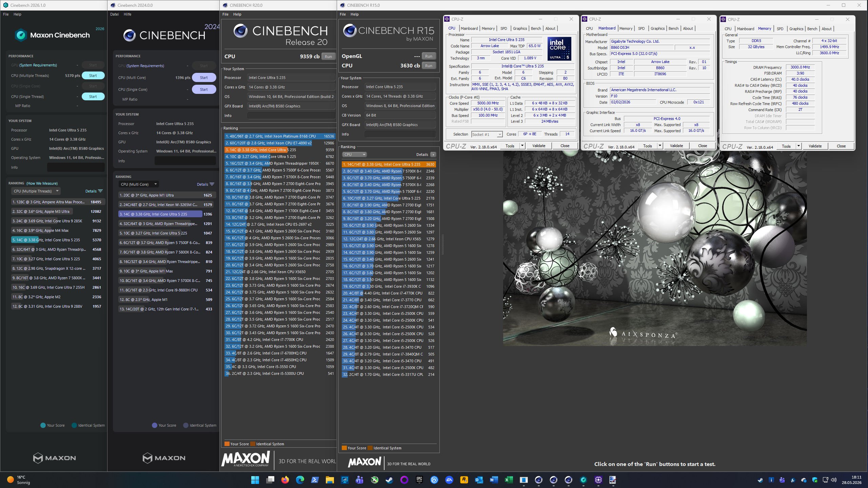Click the 16°C Sonnig weather widget

pos(19,480)
